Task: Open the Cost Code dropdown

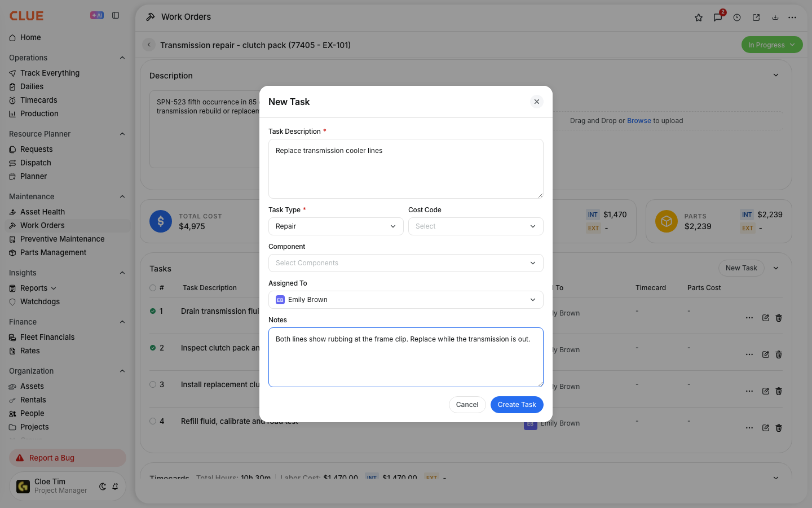Action: point(476,226)
